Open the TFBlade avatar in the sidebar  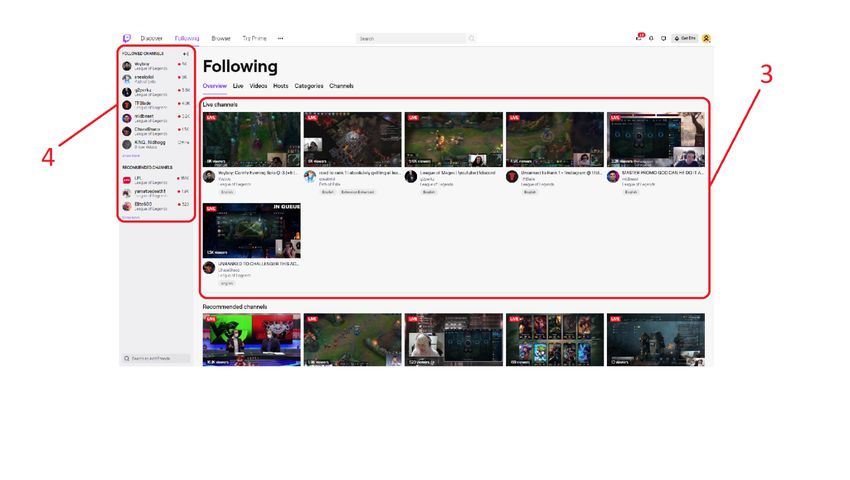click(x=127, y=105)
